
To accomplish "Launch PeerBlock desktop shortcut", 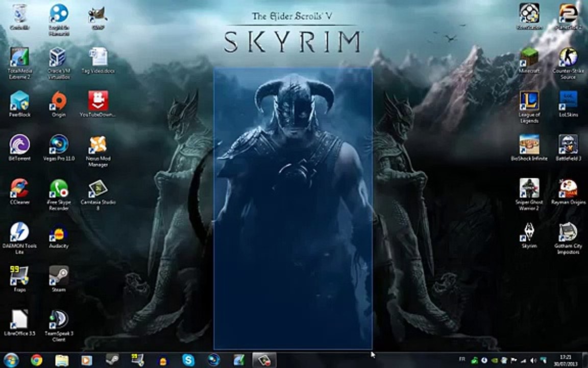I will (x=19, y=104).
